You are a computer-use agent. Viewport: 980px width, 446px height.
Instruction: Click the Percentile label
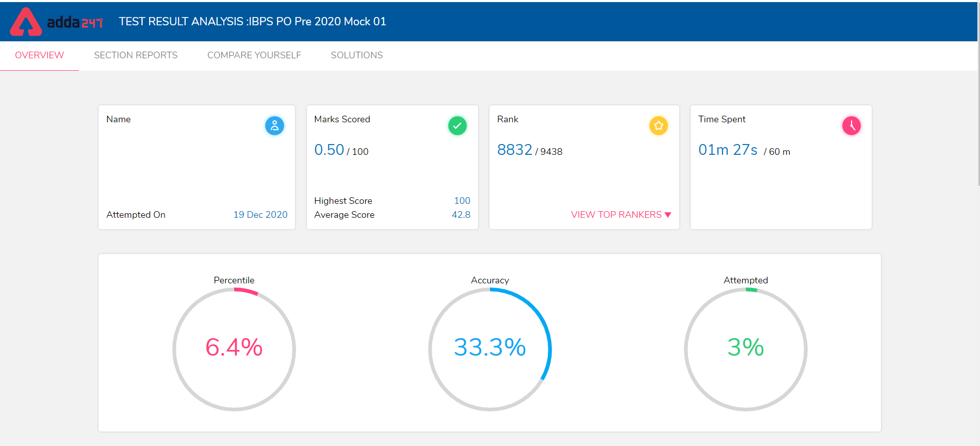234,280
